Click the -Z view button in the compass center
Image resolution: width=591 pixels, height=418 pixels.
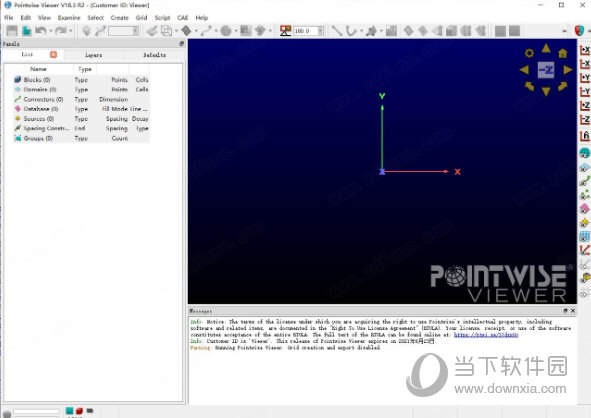[x=546, y=70]
